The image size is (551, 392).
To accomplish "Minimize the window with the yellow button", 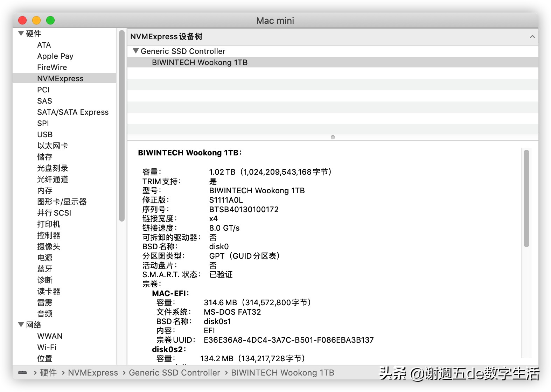I will (36, 20).
